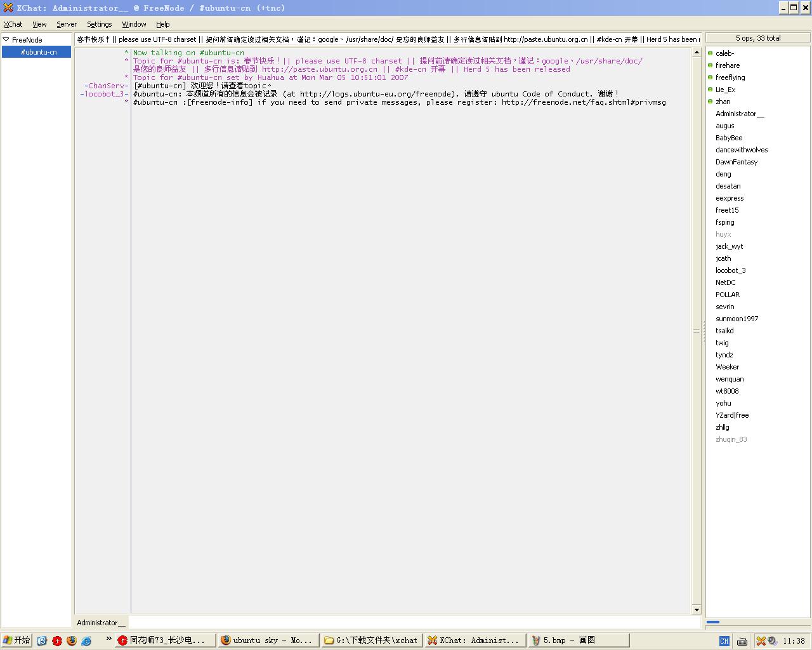Click the XChat title bar icon
Viewport: 812px width, 650px height.
coord(8,8)
